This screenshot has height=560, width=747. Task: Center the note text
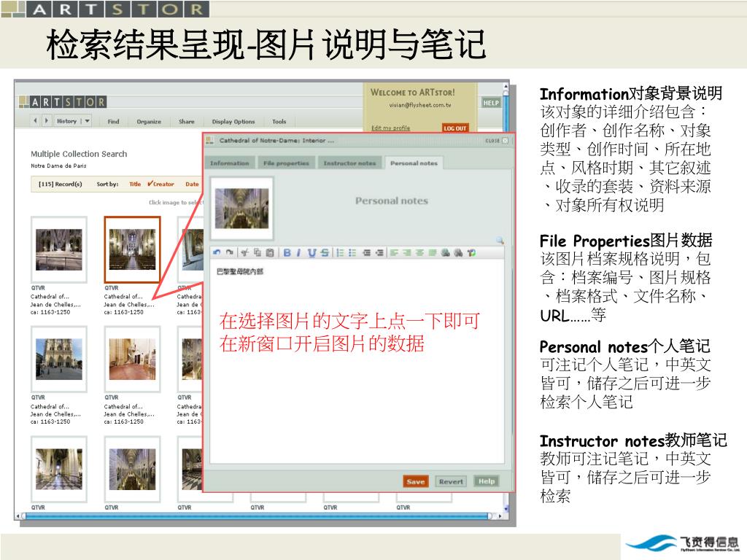(419, 252)
